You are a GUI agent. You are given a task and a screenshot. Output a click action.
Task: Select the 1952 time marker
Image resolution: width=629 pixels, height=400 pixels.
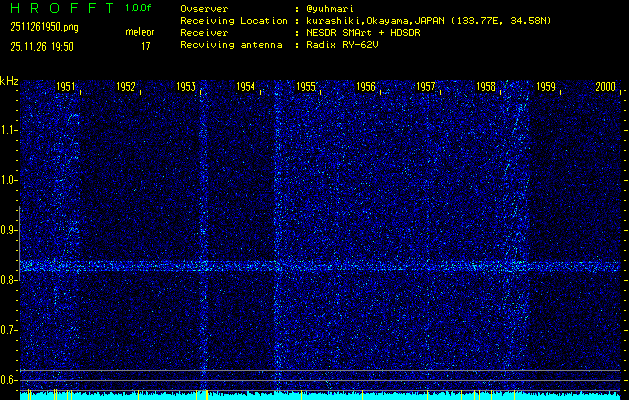(x=126, y=87)
